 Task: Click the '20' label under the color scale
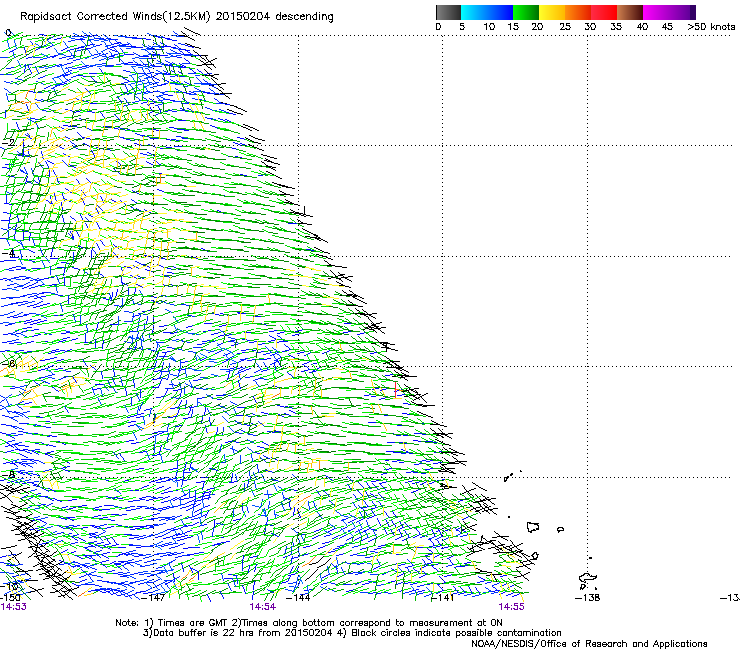pyautogui.click(x=537, y=27)
